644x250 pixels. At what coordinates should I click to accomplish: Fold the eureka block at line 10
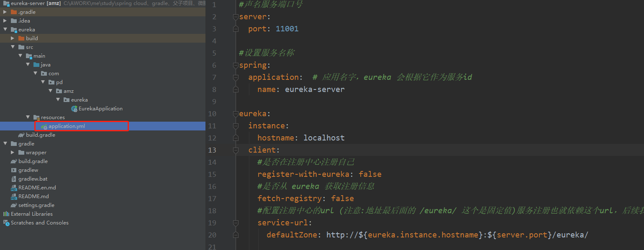click(x=236, y=114)
